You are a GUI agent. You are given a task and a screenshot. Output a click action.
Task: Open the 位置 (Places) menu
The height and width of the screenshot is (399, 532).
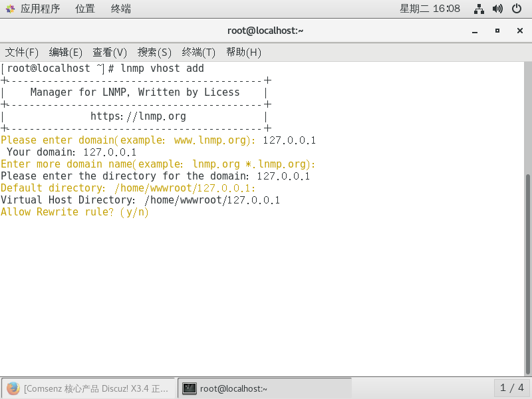click(x=85, y=9)
